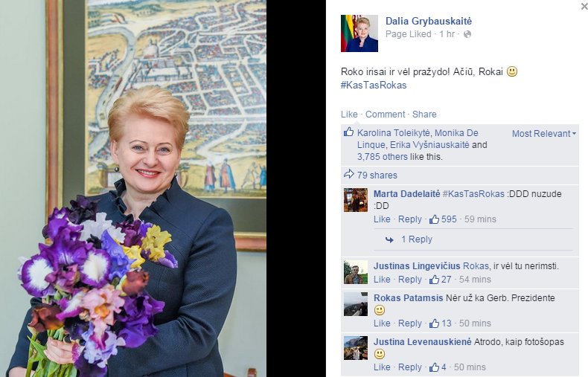
Task: Open the Dalia Grybauskaitė page name link
Action: click(x=429, y=21)
